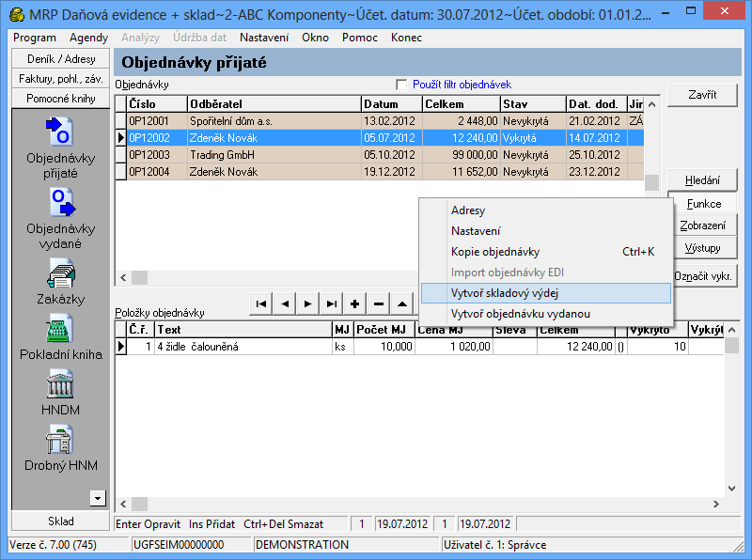Open the Zakázky module icon
The height and width of the screenshot is (560, 752).
(59, 272)
